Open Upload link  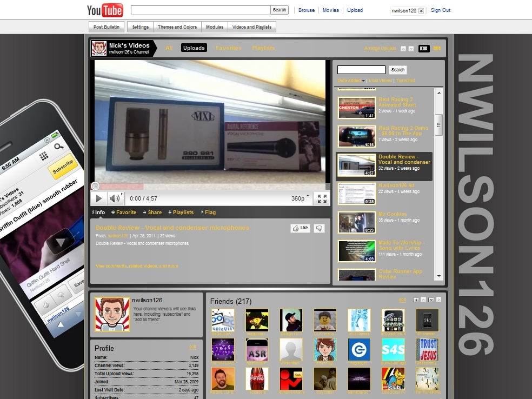point(355,10)
